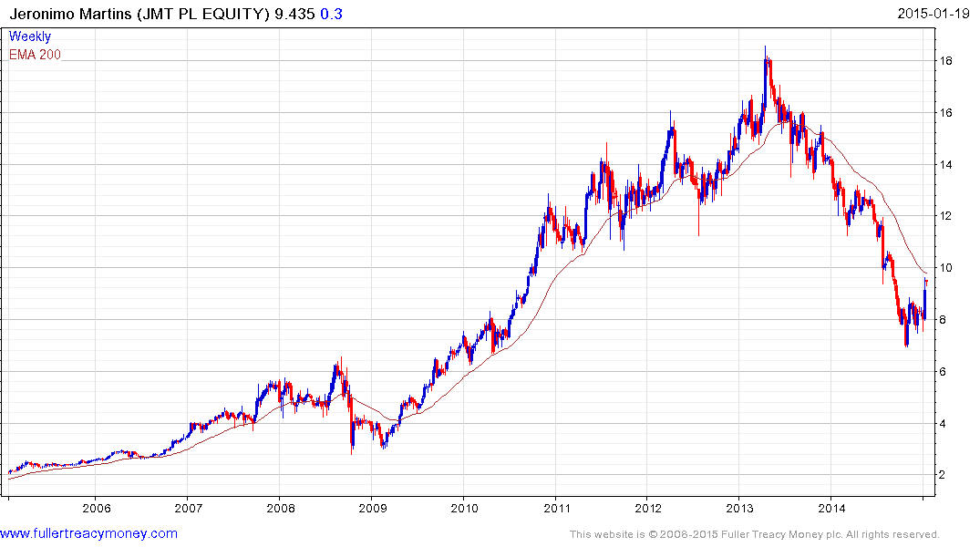
Task: Click the Weekly interval label
Action: [x=30, y=36]
